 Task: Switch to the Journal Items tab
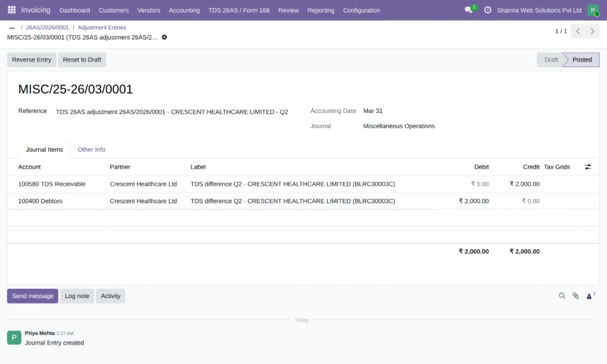[x=44, y=149]
